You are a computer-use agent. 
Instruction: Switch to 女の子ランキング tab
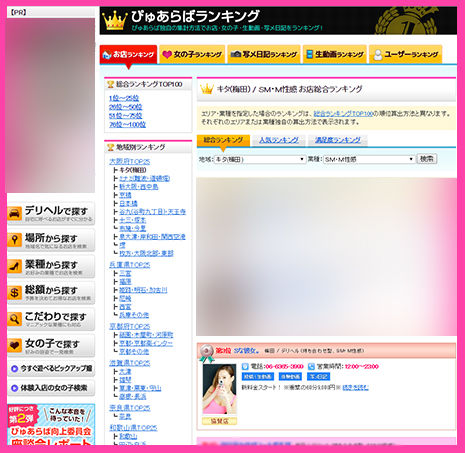coord(192,54)
